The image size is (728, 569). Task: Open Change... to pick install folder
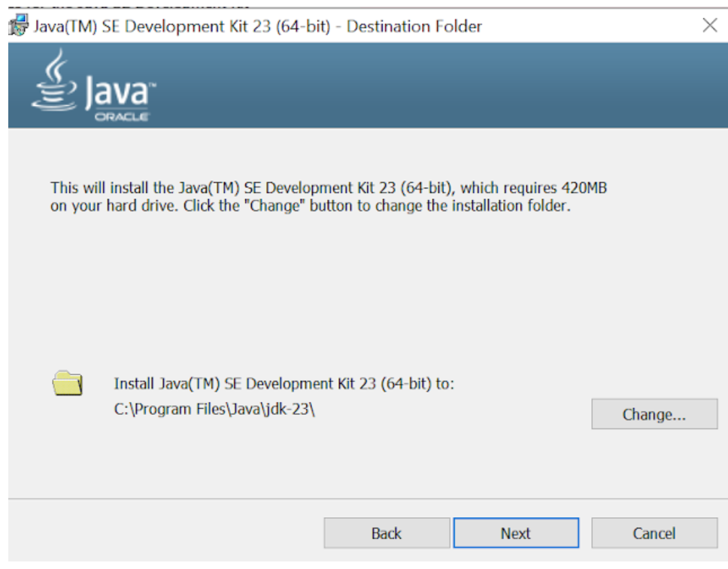coord(654,414)
